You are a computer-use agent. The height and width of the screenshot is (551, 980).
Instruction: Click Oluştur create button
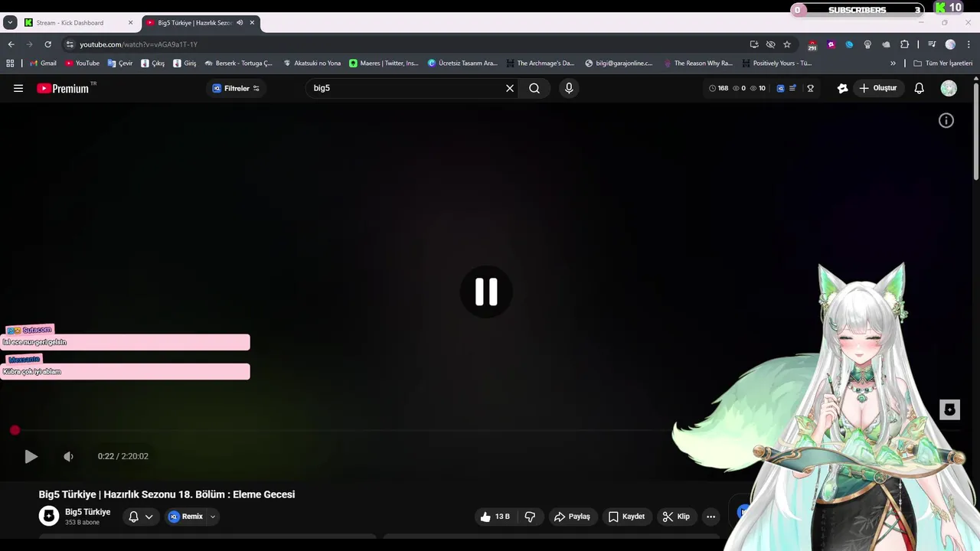(x=877, y=88)
